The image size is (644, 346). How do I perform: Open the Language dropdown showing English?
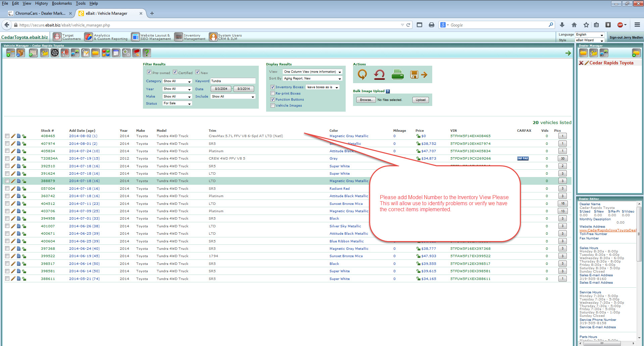pos(590,35)
